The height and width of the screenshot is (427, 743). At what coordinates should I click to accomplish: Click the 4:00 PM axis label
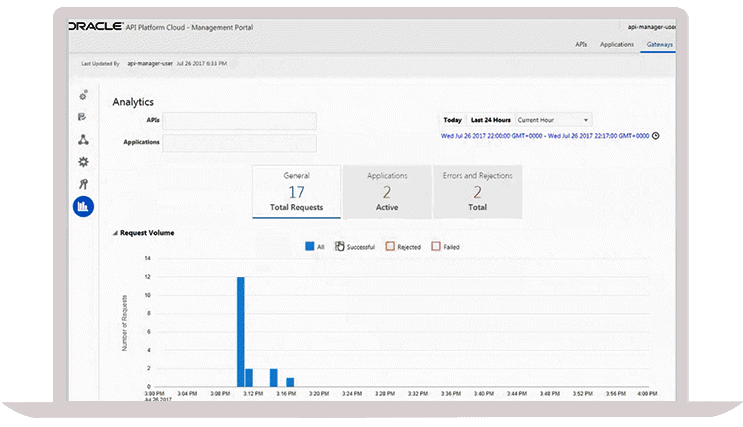coord(647,393)
